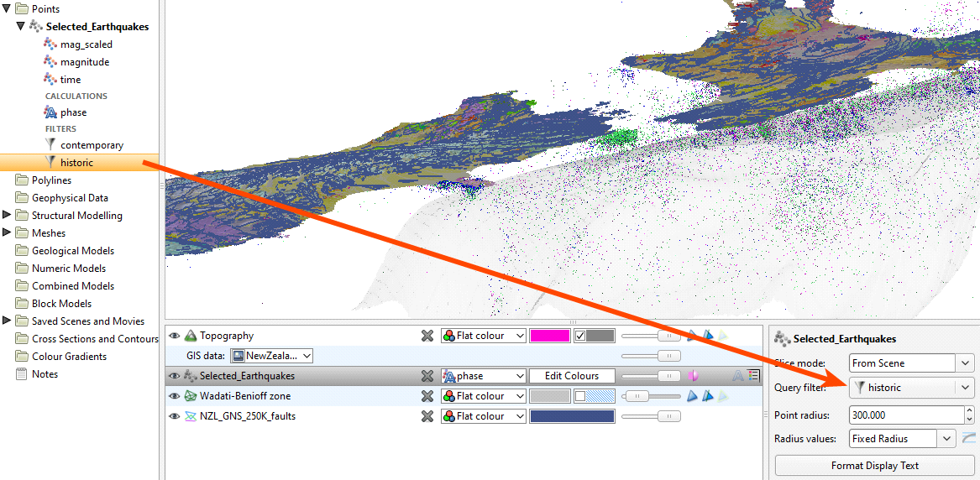
Task: Click the Topography mesh icon in scene list
Action: [x=191, y=336]
